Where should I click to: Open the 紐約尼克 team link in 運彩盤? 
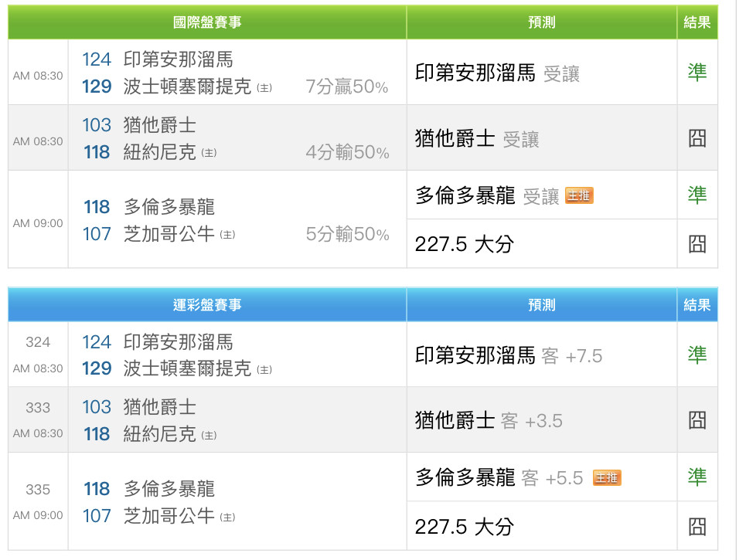pyautogui.click(x=159, y=434)
